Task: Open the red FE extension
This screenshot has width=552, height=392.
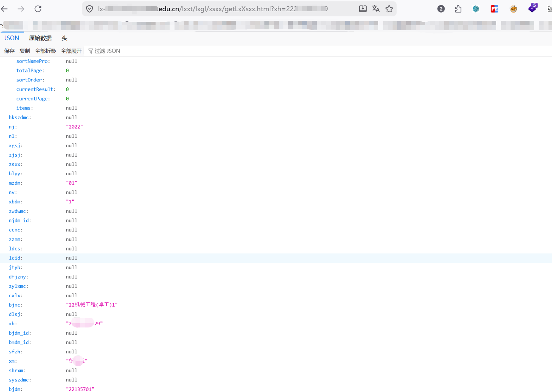Action: [x=494, y=9]
